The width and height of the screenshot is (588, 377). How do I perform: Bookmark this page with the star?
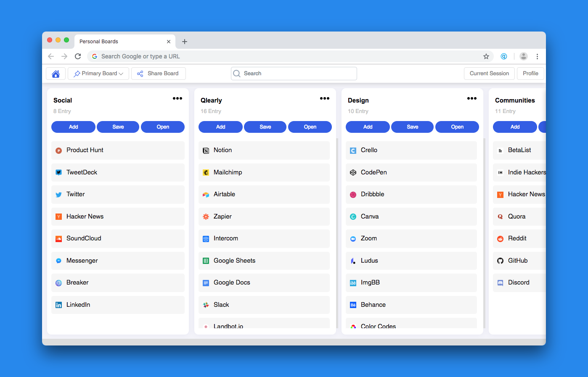486,56
